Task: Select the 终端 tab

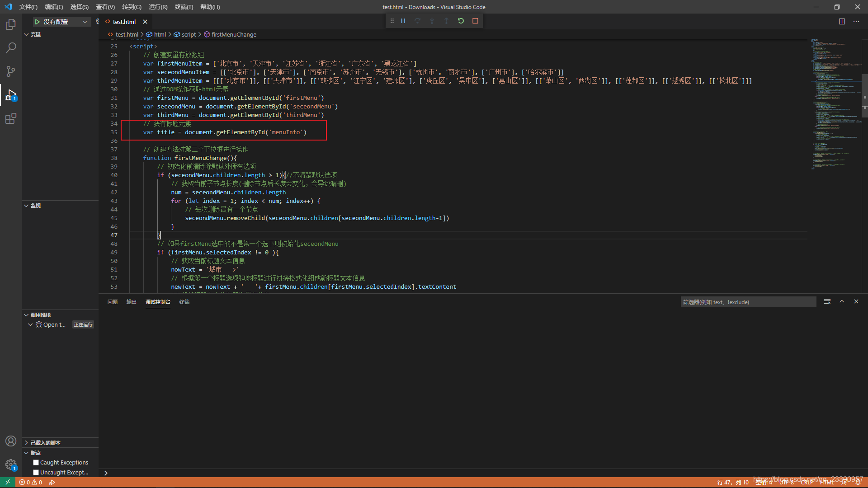Action: point(184,301)
